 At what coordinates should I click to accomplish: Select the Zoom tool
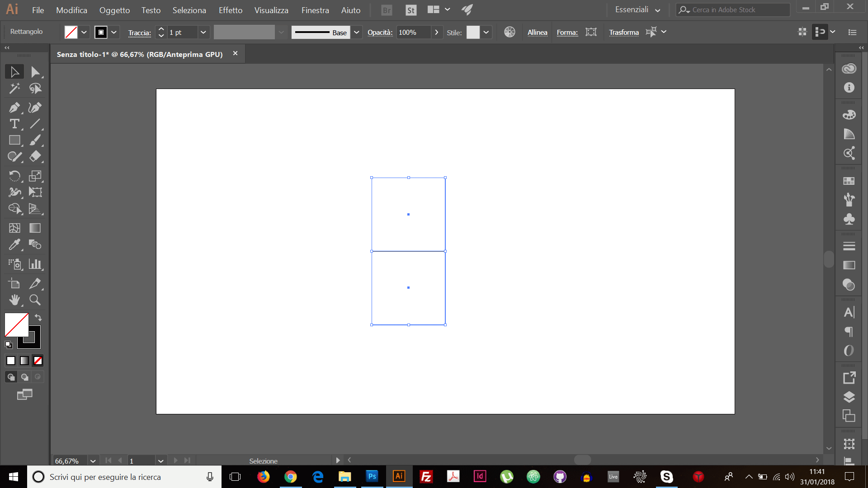[x=34, y=300]
